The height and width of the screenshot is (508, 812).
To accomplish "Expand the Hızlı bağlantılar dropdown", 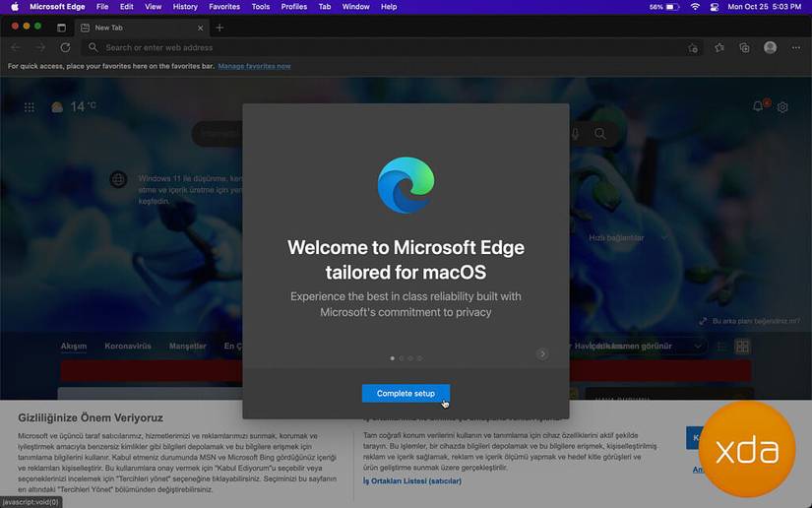I will tap(628, 237).
